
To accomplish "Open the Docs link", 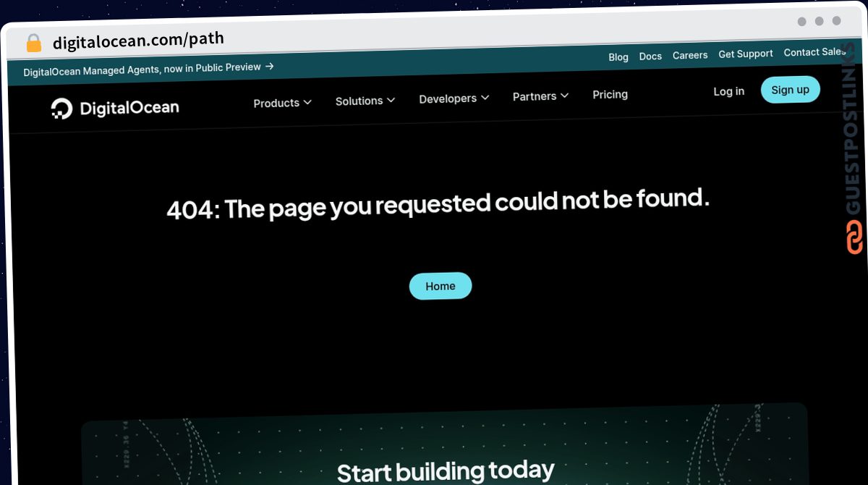I will [x=650, y=56].
